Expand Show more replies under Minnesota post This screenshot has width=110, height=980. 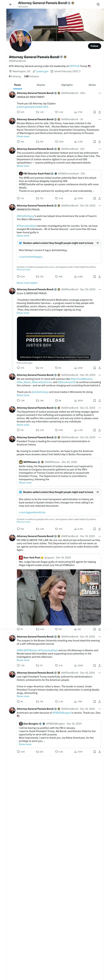click(x=27, y=283)
